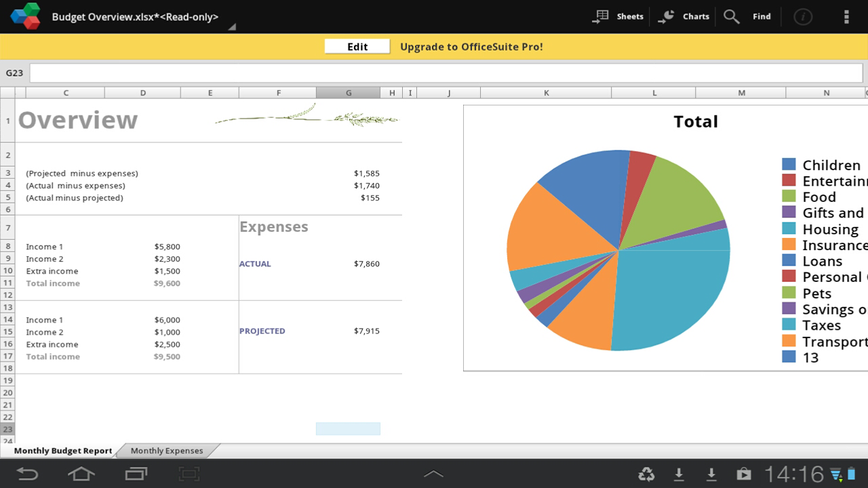Click the "Pets" legend label
Screen dimensions: 868x488
pos(817,293)
